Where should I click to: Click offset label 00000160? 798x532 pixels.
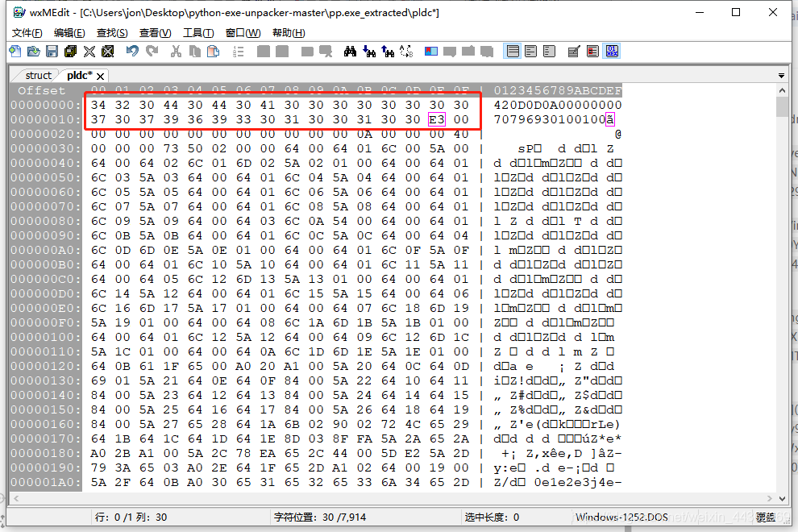click(x=45, y=424)
